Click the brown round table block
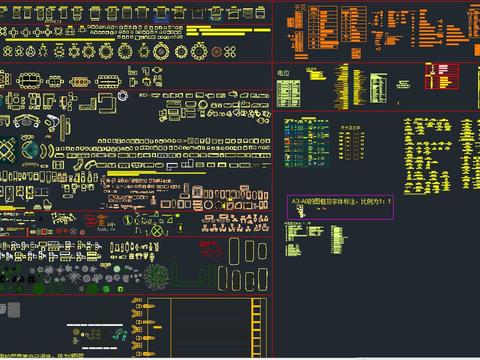 [x=216, y=52]
